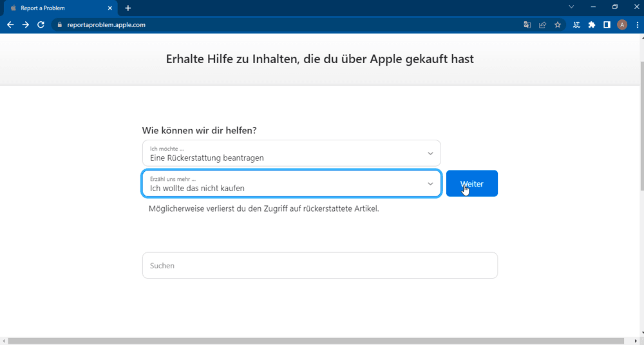Open the profile avatar menu

[622, 24]
